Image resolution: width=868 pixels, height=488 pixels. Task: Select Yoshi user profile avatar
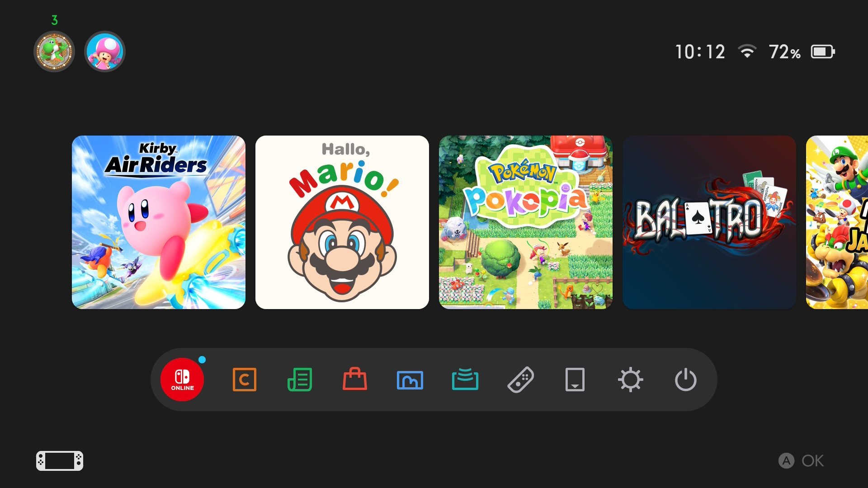54,52
